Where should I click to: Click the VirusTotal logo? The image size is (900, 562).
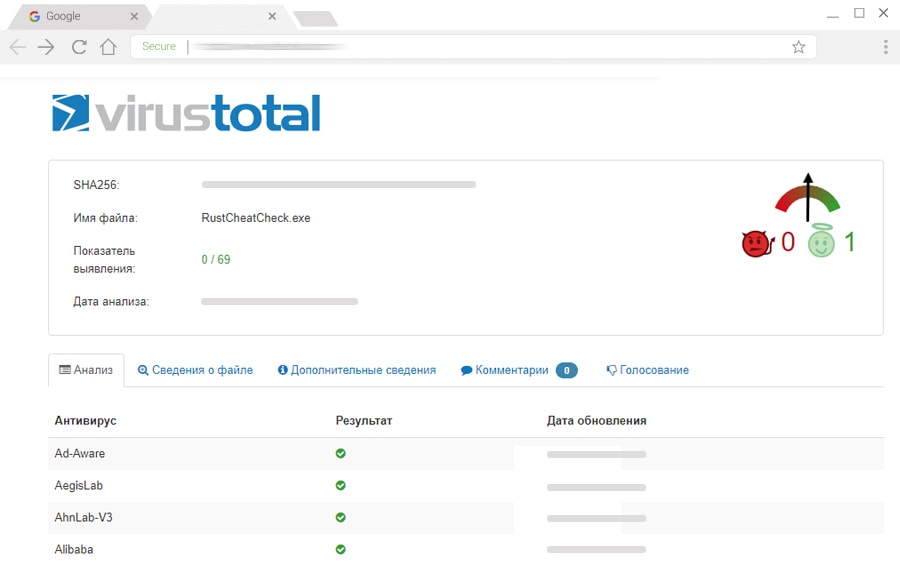tap(186, 113)
